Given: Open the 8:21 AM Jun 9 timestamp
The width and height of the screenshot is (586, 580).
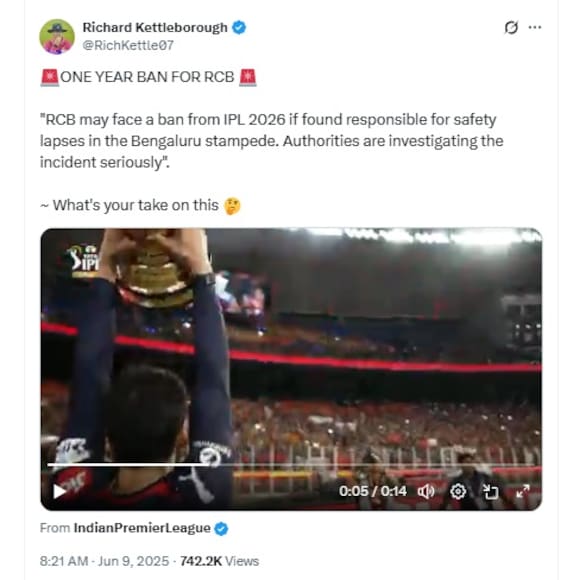Looking at the screenshot, I should (x=104, y=561).
